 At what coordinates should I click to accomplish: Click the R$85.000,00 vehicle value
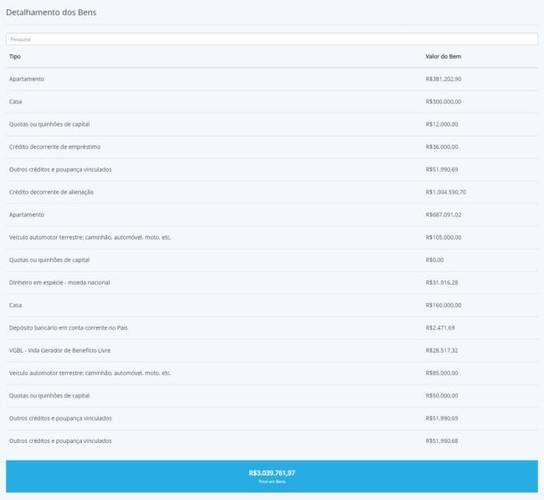pyautogui.click(x=442, y=373)
